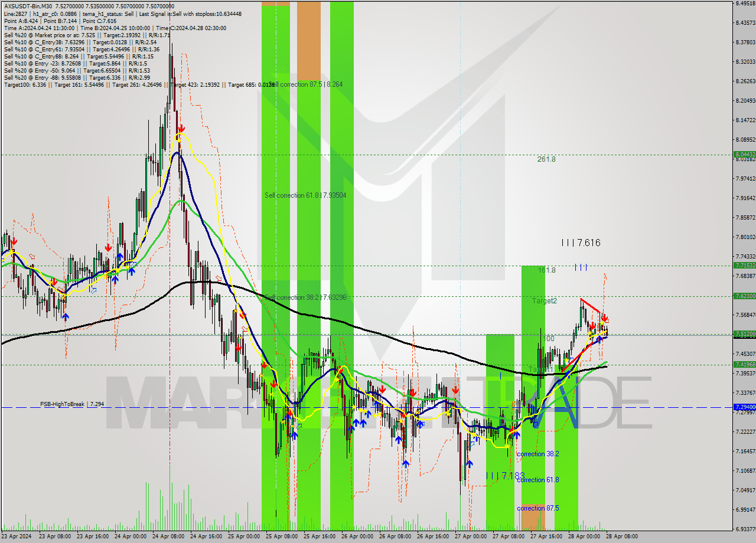Click the 7.85872 price scale value
756x543 pixels.
(x=745, y=217)
